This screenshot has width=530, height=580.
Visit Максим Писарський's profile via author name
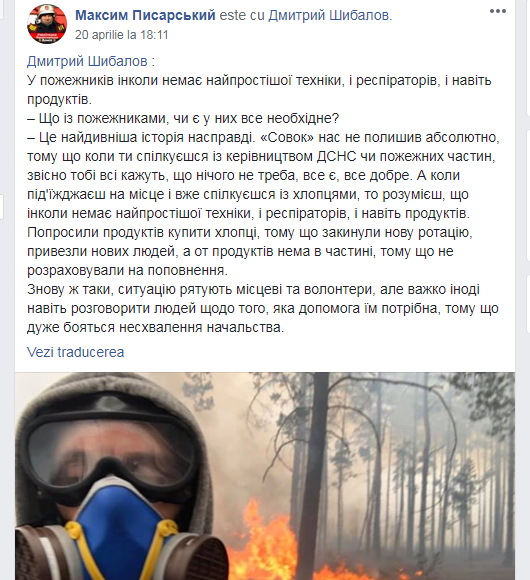pos(145,15)
